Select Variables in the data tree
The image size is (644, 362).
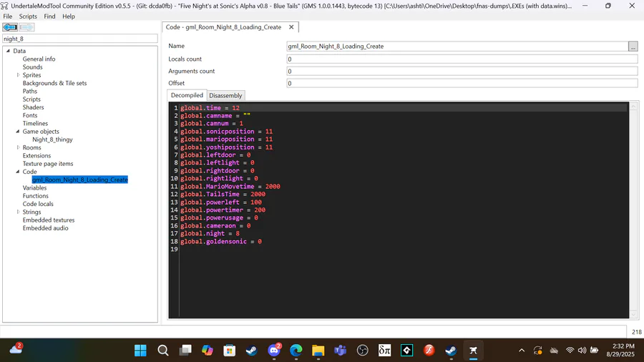[x=34, y=187]
